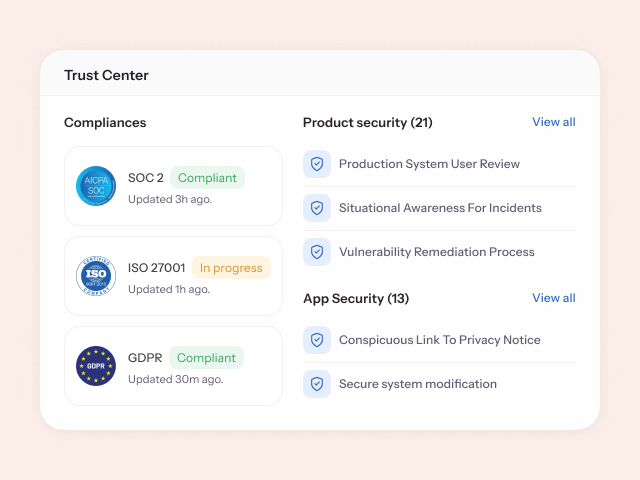Select the GDPR Compliant status badge
The width and height of the screenshot is (640, 480).
(x=206, y=358)
